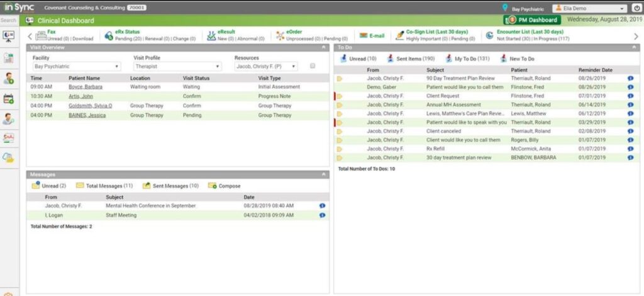Create a New To Do
The width and height of the screenshot is (644, 296).
517,59
